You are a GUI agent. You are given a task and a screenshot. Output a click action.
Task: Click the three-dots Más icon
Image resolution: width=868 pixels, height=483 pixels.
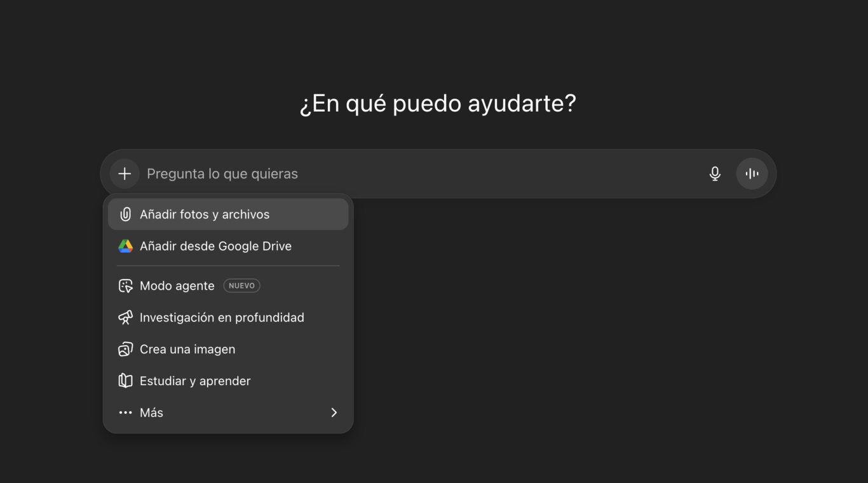tap(126, 413)
